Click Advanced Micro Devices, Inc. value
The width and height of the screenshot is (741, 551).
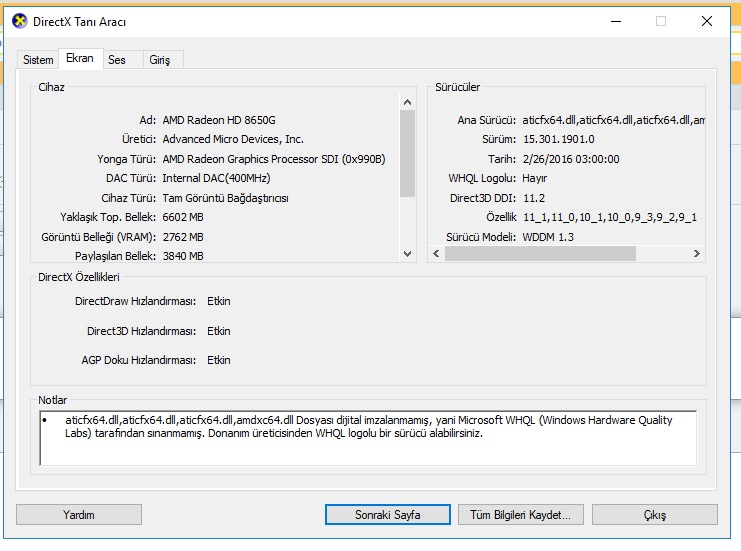(x=233, y=139)
